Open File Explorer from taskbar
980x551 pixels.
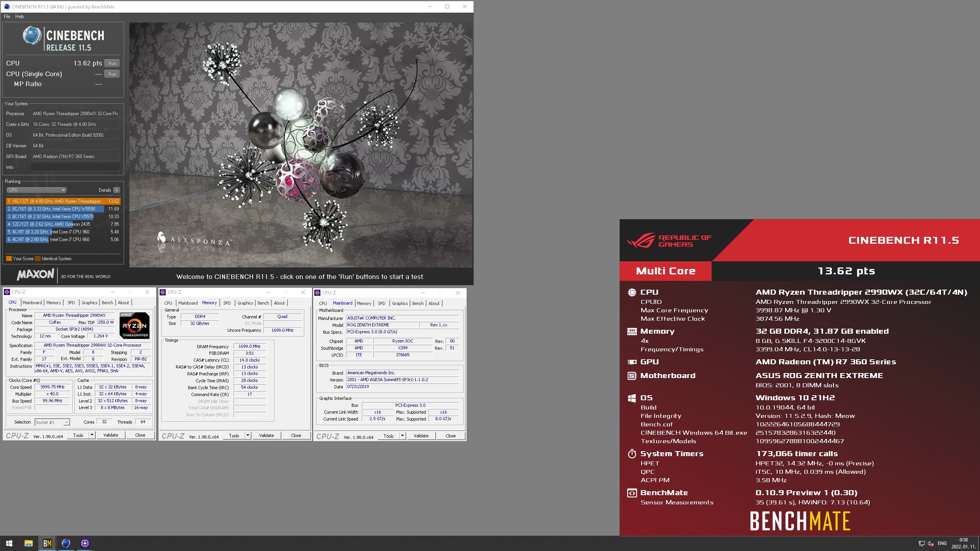(28, 543)
